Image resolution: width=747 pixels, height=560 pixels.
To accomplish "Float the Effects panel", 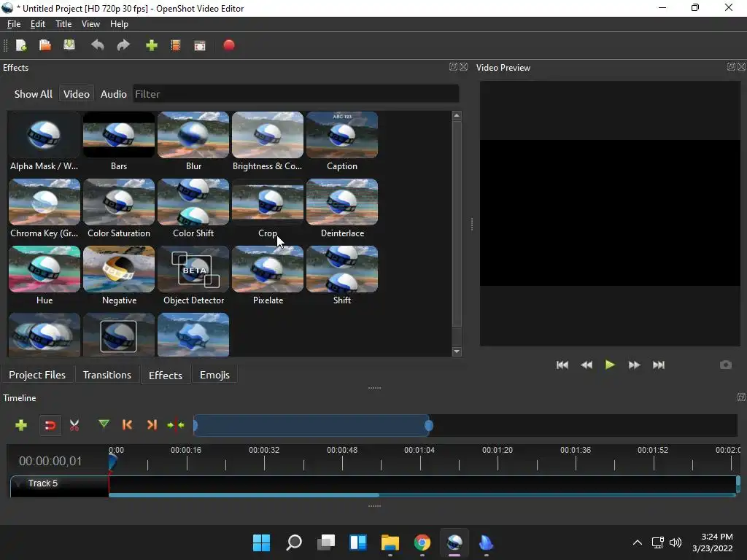I will (453, 66).
